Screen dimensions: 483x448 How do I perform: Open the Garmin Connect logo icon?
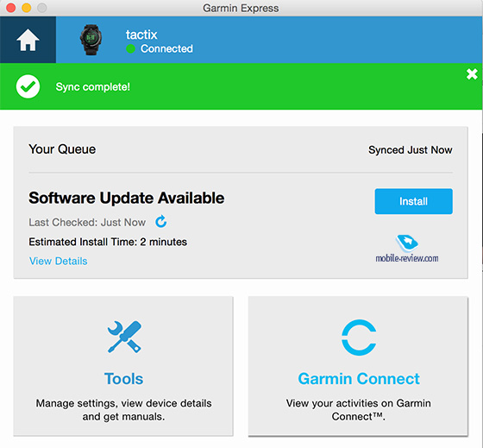tap(359, 338)
